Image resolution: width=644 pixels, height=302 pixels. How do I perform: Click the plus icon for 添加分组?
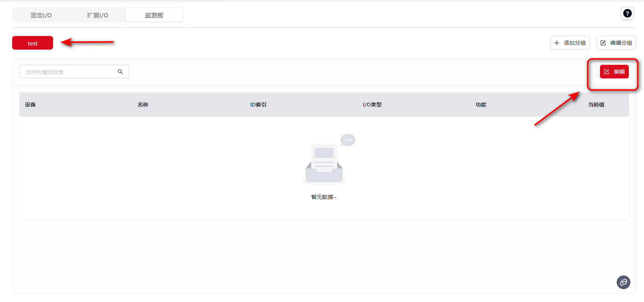[557, 43]
